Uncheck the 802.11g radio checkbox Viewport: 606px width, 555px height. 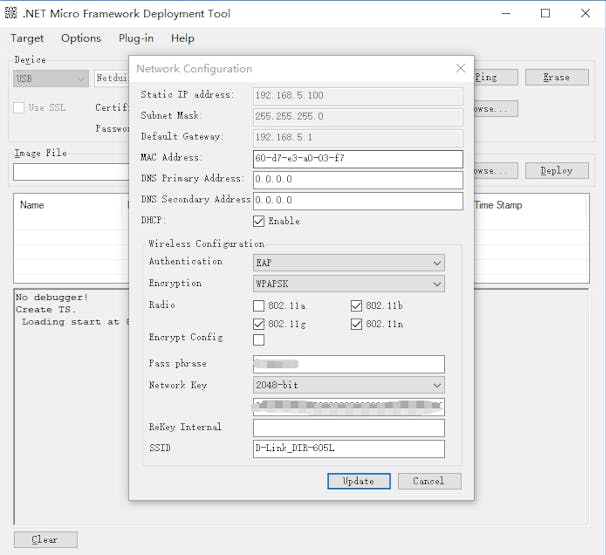(x=259, y=324)
